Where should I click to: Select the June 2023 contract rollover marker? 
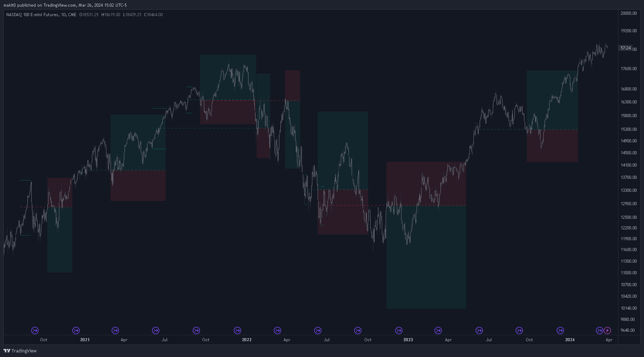[479, 330]
